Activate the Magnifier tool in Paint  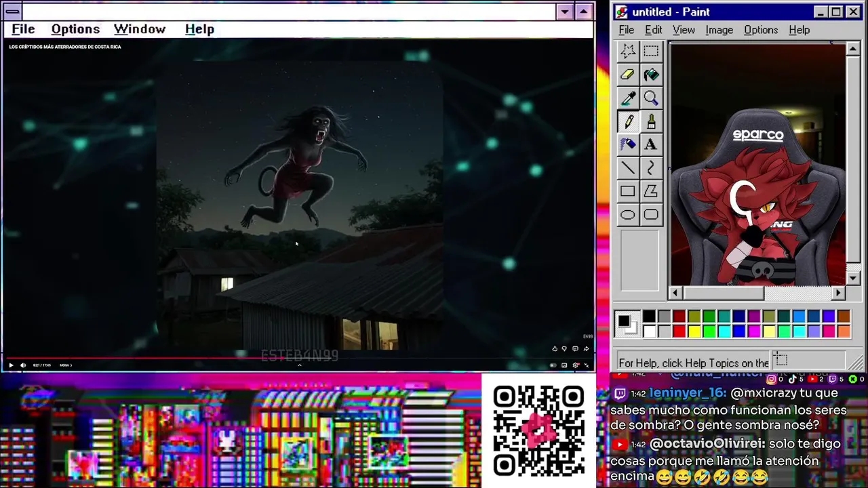pos(651,98)
